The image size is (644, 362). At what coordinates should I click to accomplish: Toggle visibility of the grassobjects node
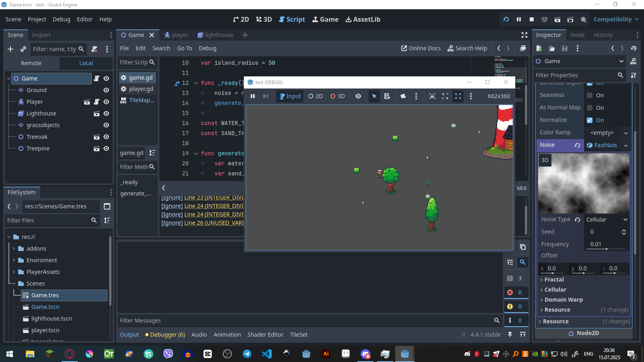point(106,125)
